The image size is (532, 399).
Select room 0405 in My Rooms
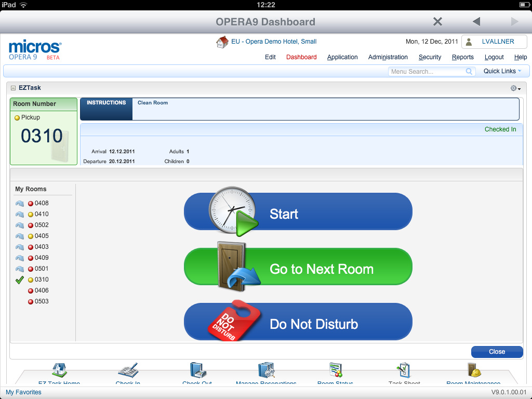(x=42, y=236)
